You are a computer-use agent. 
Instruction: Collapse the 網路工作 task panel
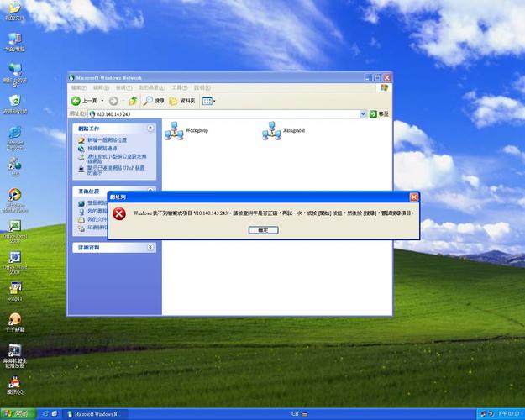150,129
